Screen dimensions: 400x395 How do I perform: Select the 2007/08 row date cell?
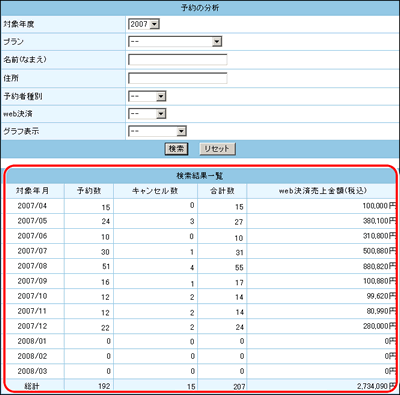[32, 266]
